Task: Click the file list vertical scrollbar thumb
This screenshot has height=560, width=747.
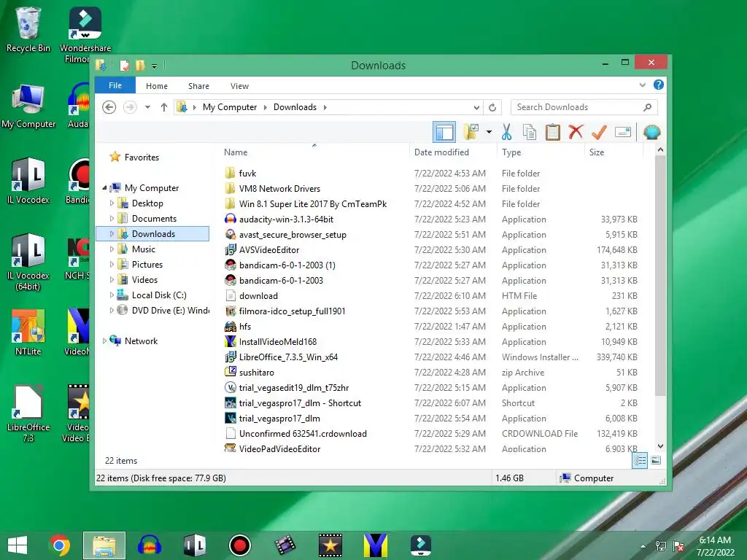Action: [660, 275]
